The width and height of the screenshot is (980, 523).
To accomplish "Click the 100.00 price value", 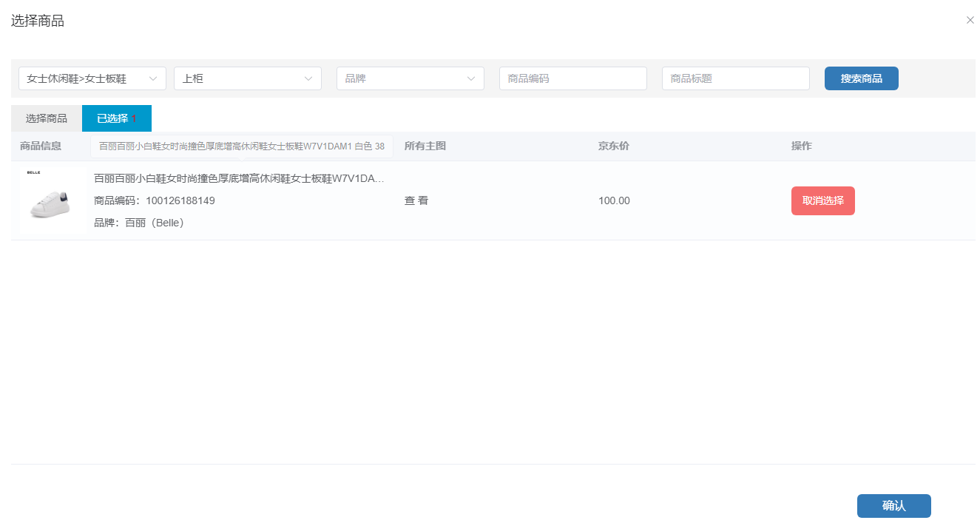I will 614,200.
